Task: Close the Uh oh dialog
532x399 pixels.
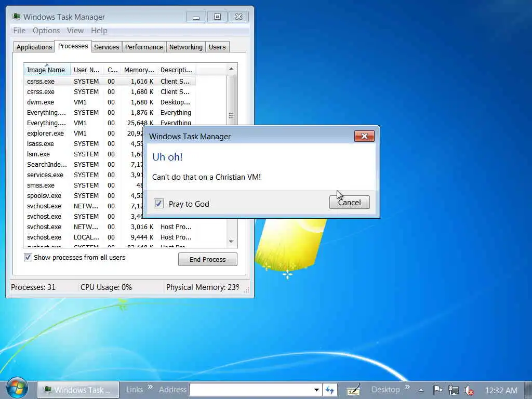Action: [364, 136]
